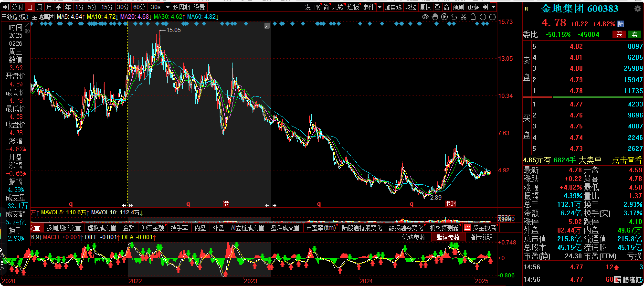Click the undo arrow icon above the chart

(454, 17)
